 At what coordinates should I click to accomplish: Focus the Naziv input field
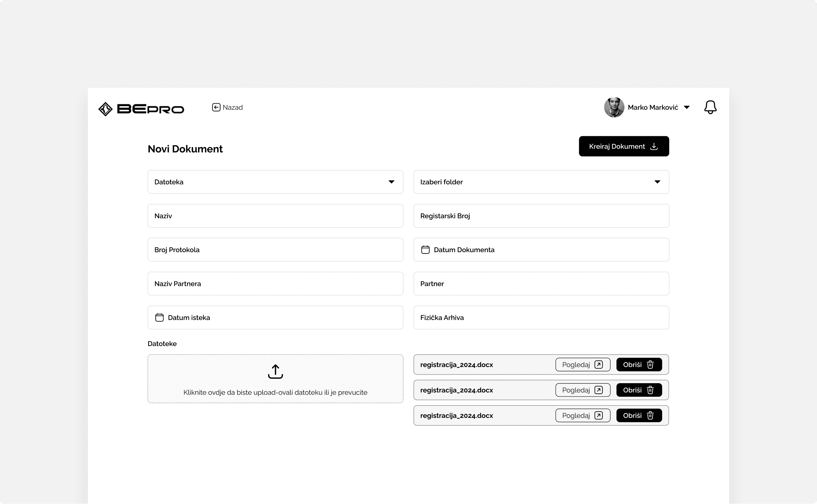(x=275, y=216)
